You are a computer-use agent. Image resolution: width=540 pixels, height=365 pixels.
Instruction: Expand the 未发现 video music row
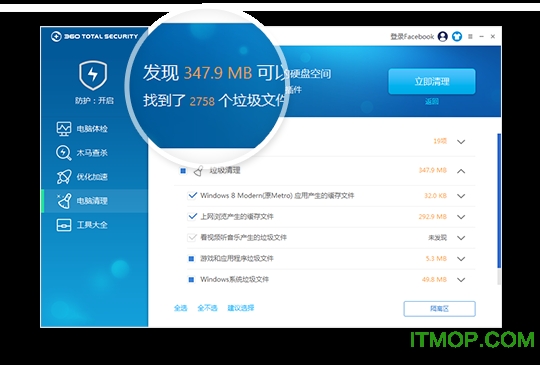pyautogui.click(x=461, y=238)
